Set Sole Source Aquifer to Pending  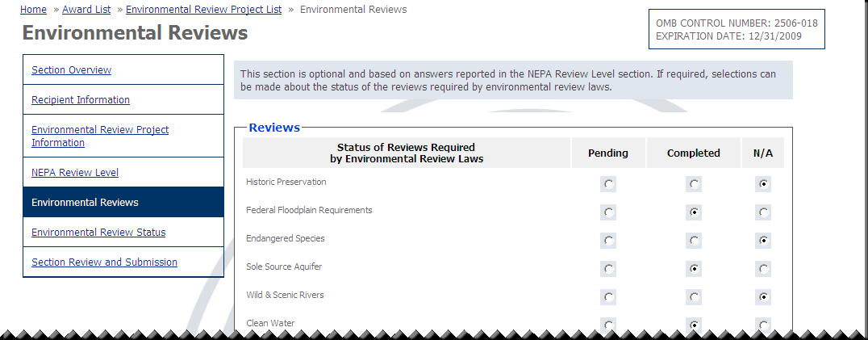pos(608,270)
